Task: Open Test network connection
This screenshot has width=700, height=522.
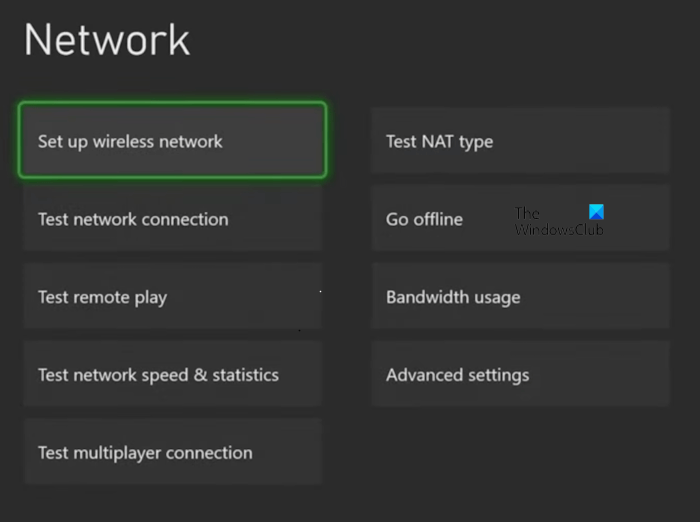Action: 172,219
